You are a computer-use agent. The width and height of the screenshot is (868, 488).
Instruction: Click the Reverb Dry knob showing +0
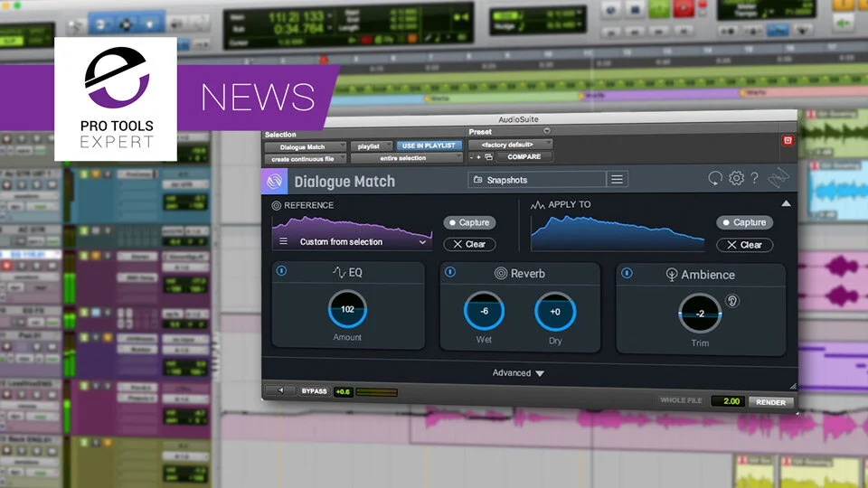coord(555,312)
